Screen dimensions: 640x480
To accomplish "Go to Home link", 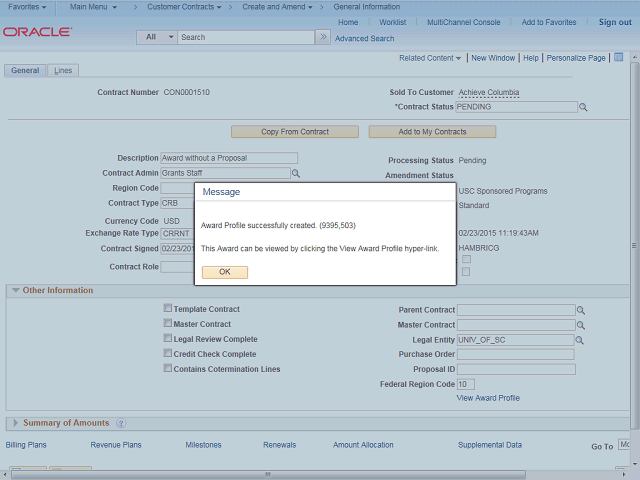I will 348,22.
